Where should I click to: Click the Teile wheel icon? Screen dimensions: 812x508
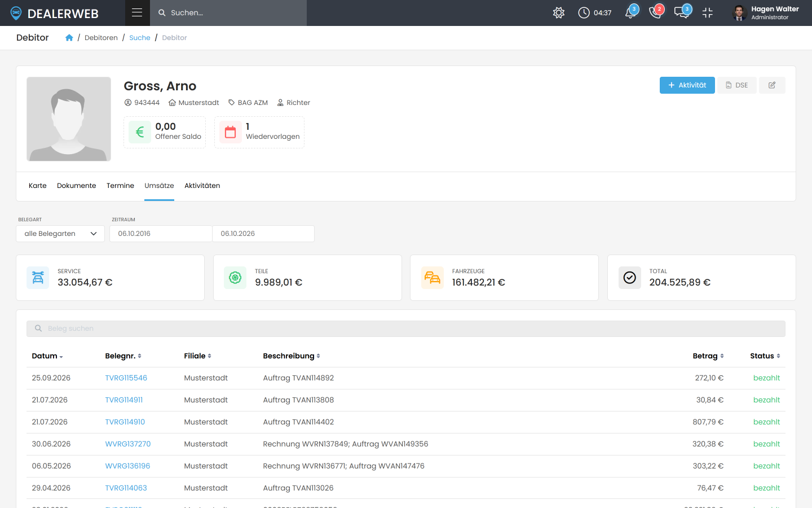235,278
